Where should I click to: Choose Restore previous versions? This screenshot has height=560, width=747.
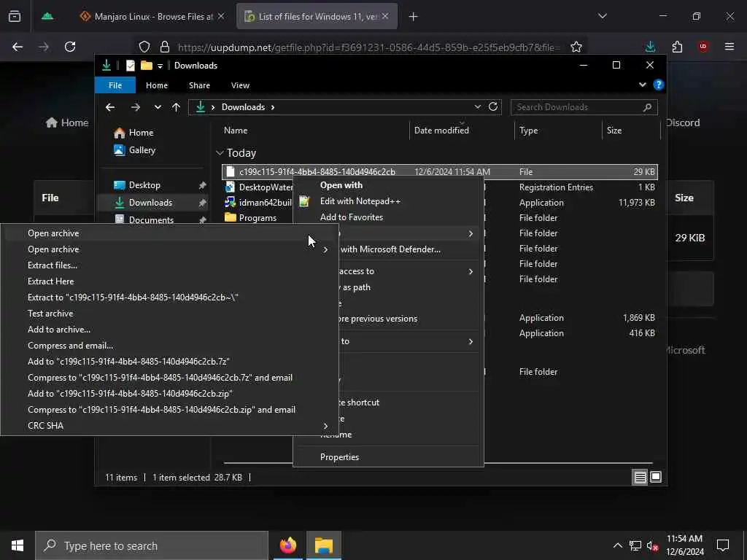click(x=379, y=319)
